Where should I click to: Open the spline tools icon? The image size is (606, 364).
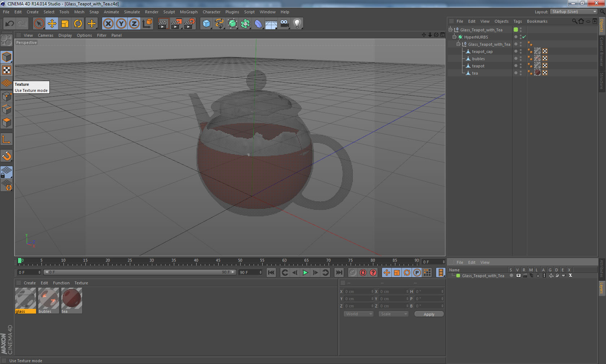pos(219,24)
